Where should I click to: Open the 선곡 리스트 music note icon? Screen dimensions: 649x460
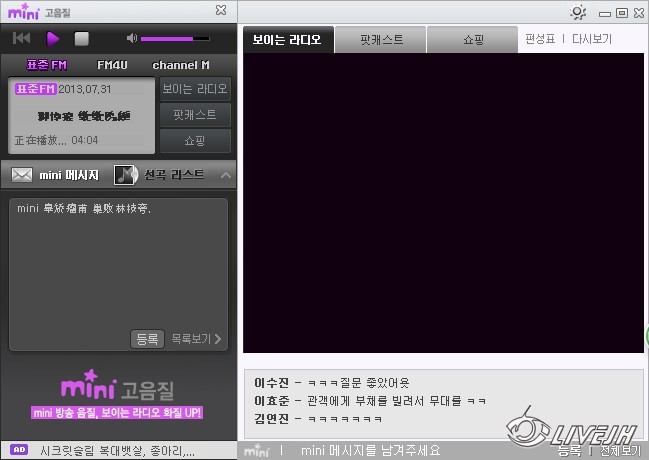126,175
